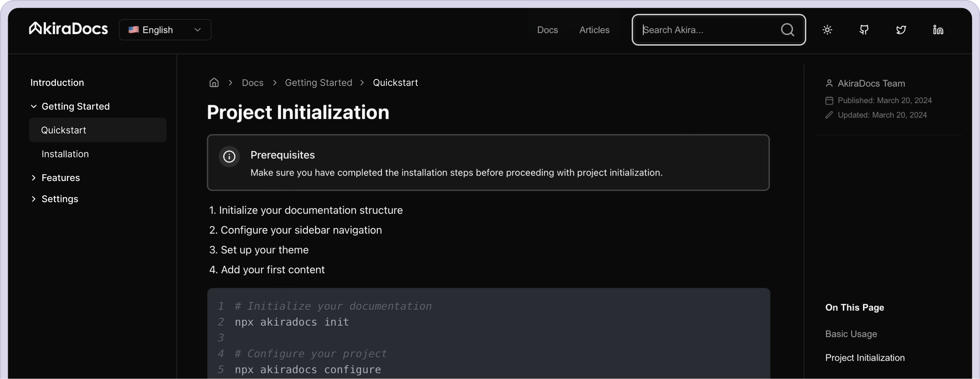The height and width of the screenshot is (379, 980).
Task: Open the English language dropdown
Action: click(165, 30)
